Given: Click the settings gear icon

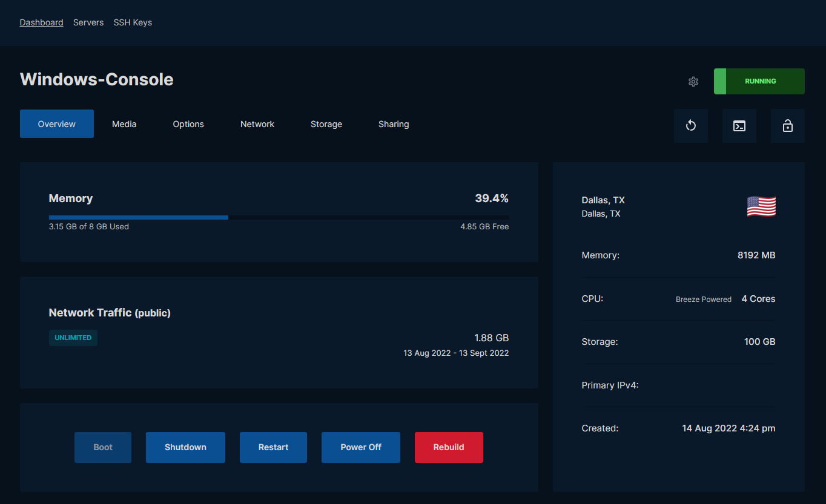Looking at the screenshot, I should (x=693, y=82).
